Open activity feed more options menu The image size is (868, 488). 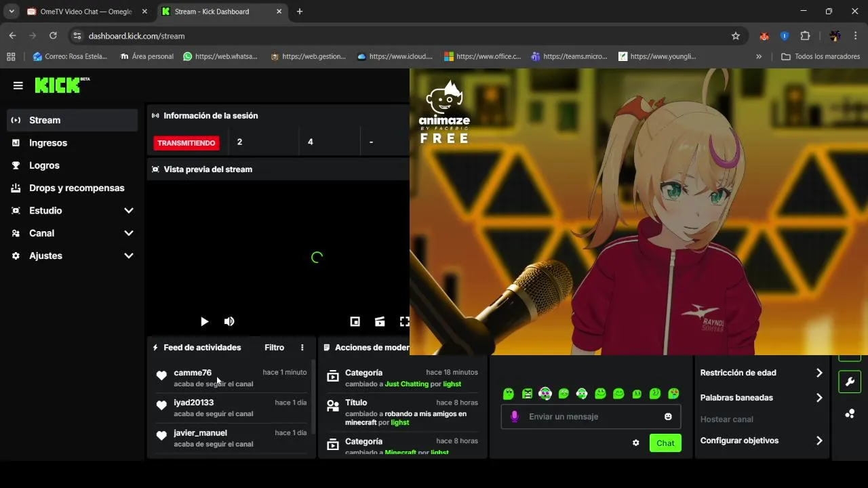302,347
